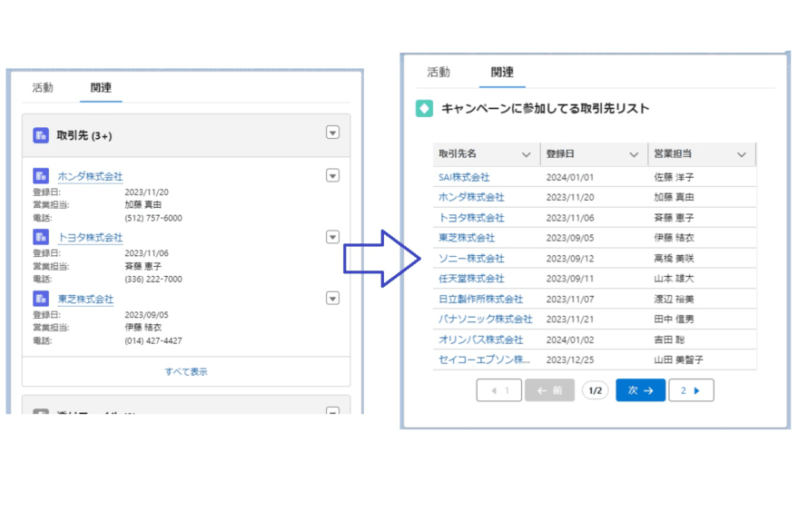Open ソニー株式会社 in the table
The image size is (798, 532).
pyautogui.click(x=471, y=259)
